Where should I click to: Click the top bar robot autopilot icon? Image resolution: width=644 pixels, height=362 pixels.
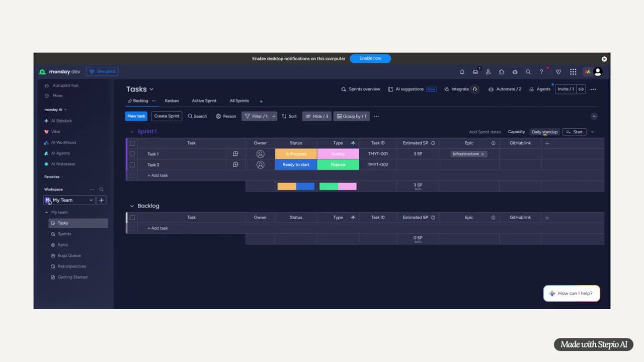[x=515, y=72]
